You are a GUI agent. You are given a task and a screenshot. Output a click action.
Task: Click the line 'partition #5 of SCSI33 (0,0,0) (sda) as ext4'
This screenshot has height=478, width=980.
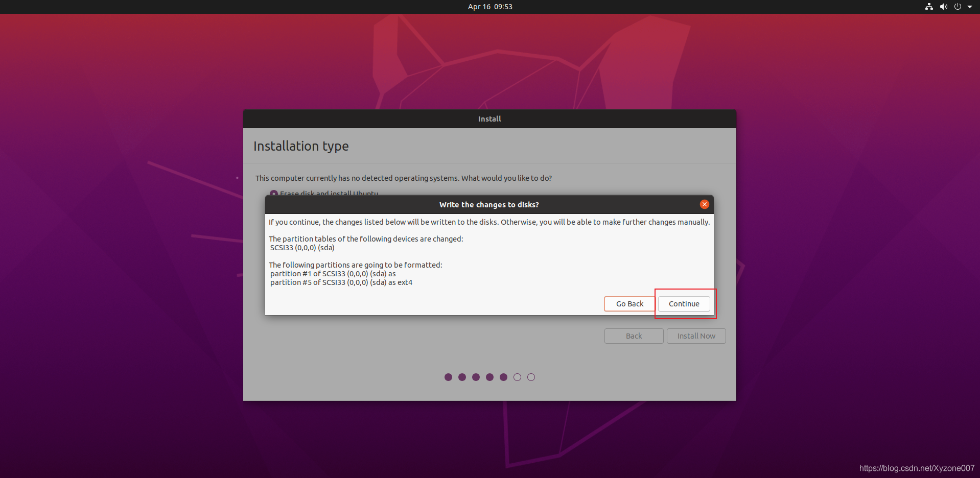(341, 282)
